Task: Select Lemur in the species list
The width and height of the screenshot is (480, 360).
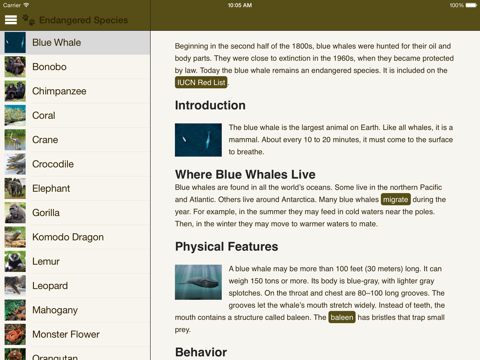Action: [x=75, y=262]
